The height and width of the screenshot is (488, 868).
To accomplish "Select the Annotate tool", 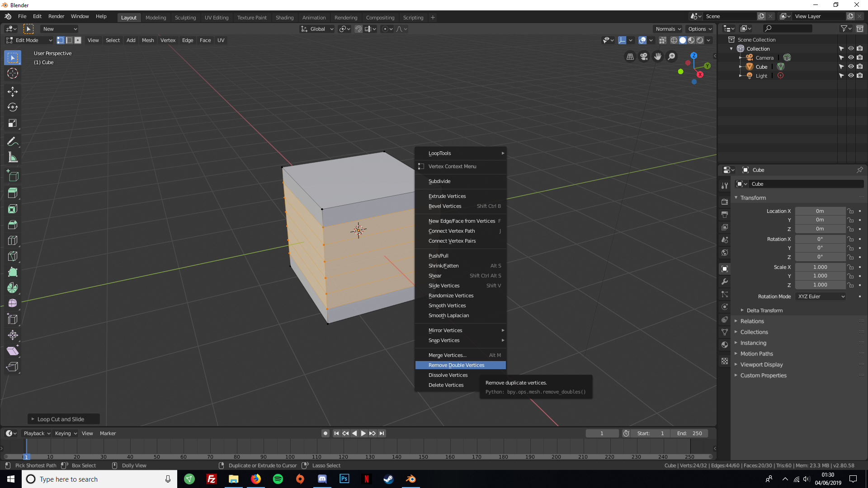I will click(12, 141).
